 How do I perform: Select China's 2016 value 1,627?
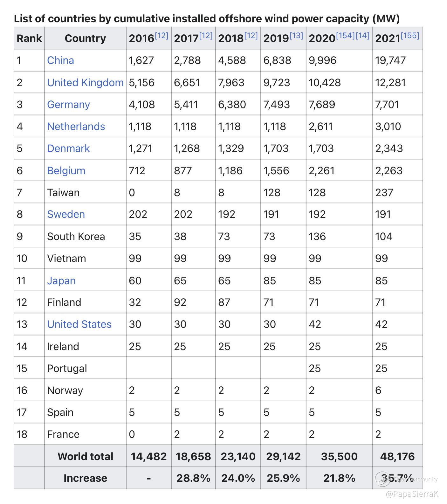tap(141, 60)
